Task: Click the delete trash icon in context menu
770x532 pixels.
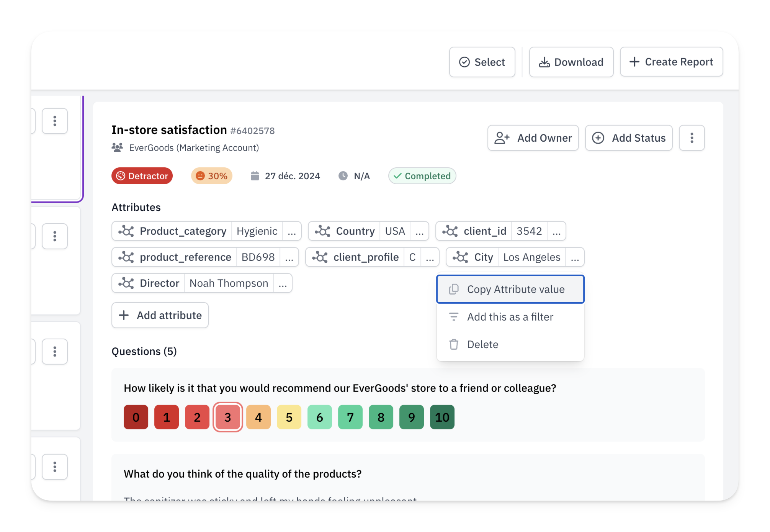Action: [454, 344]
